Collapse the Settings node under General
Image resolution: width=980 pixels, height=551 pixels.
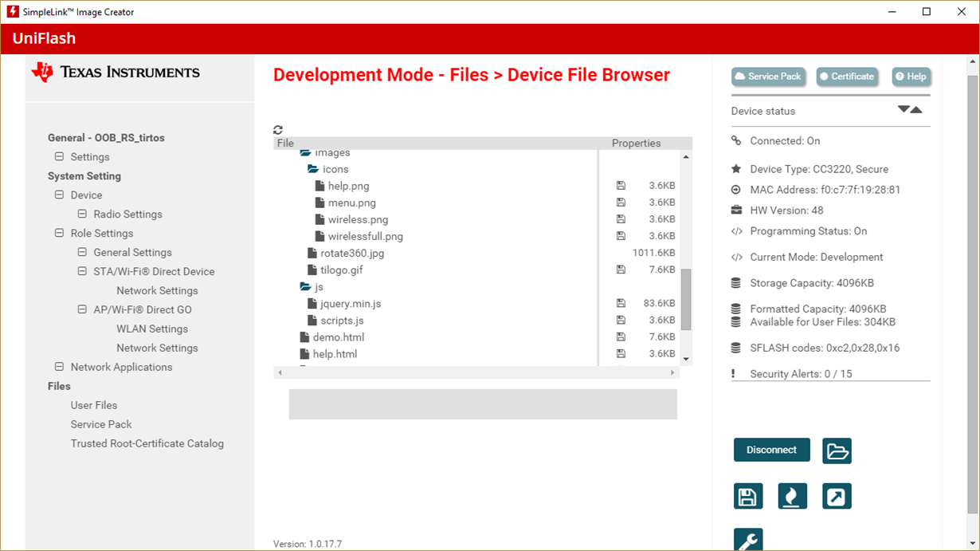(59, 157)
